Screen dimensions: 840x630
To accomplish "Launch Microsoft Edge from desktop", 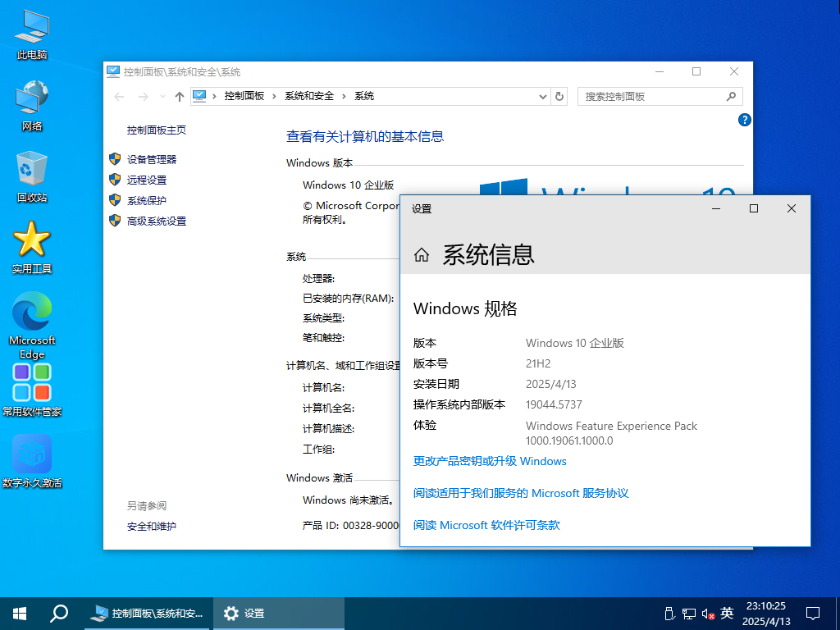I will (32, 325).
